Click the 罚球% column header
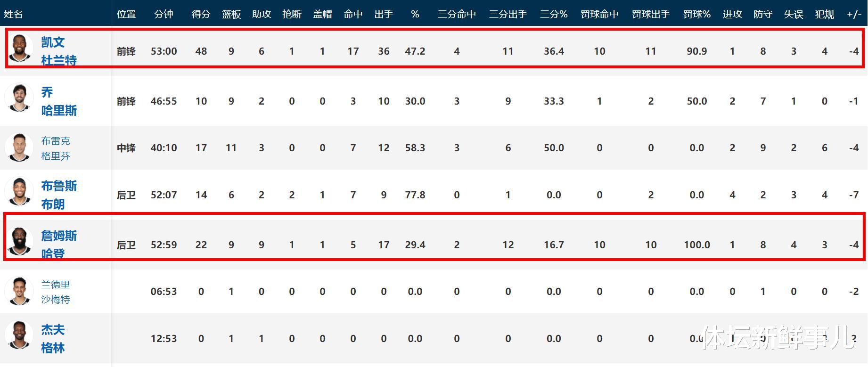868x367 pixels. (x=696, y=14)
